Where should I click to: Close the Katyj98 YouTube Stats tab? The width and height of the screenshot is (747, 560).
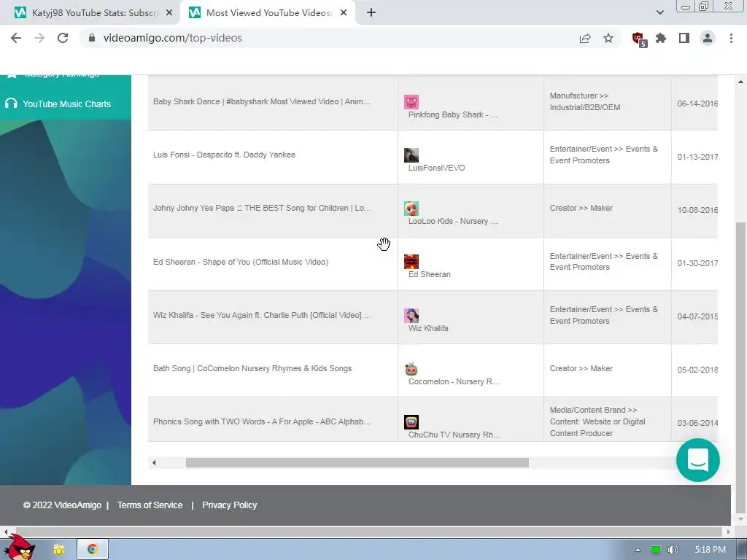(x=169, y=13)
